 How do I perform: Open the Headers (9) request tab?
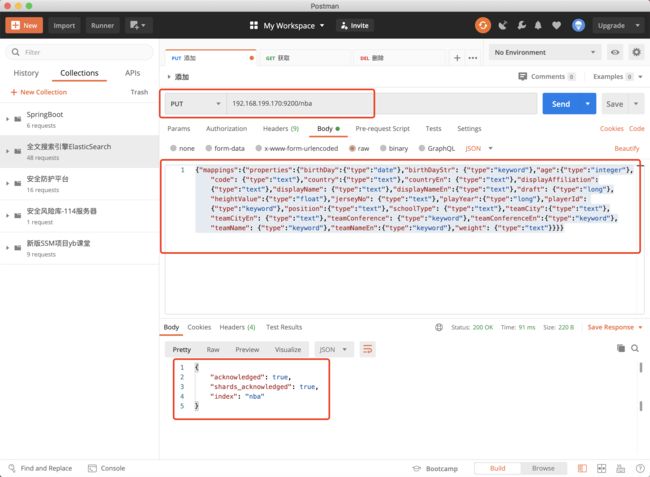tap(281, 128)
